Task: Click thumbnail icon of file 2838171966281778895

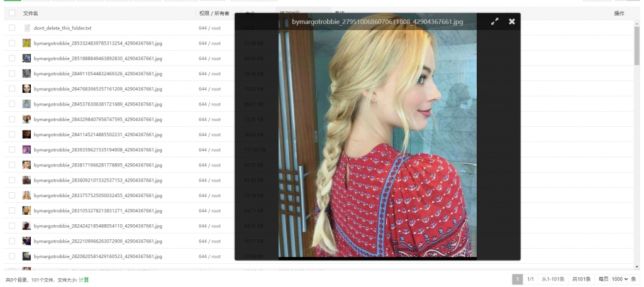Action: [26, 165]
